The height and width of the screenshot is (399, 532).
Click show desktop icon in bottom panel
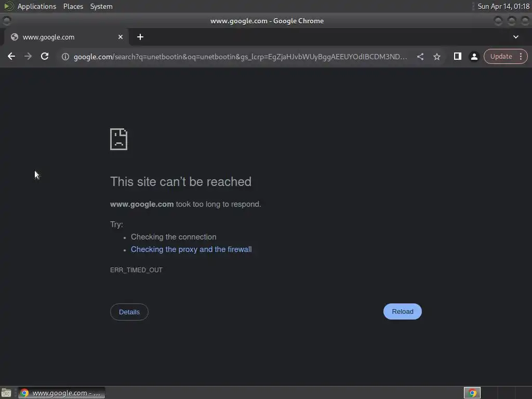6,393
